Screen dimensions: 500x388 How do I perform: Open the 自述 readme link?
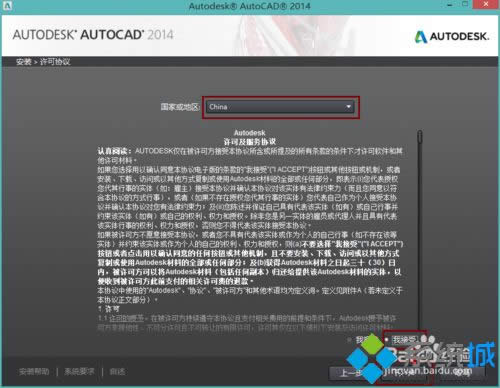[117, 371]
